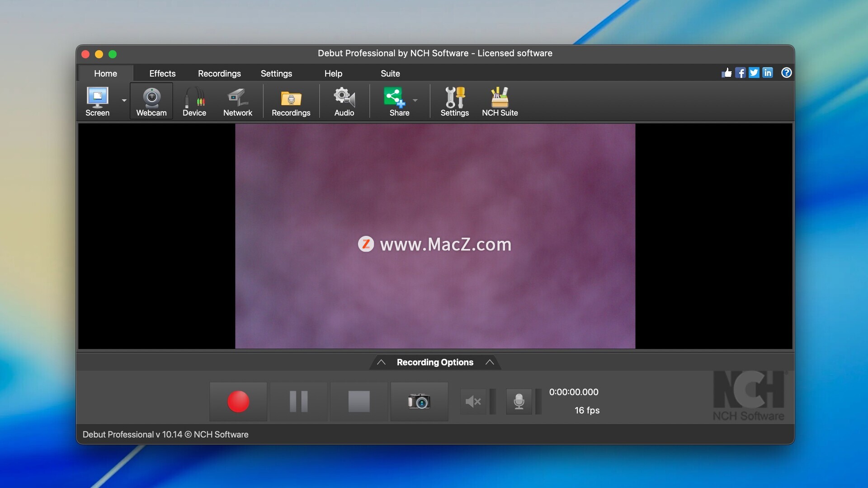The image size is (868, 488).
Task: Open Screen source dropdown arrow
Action: pyautogui.click(x=124, y=100)
